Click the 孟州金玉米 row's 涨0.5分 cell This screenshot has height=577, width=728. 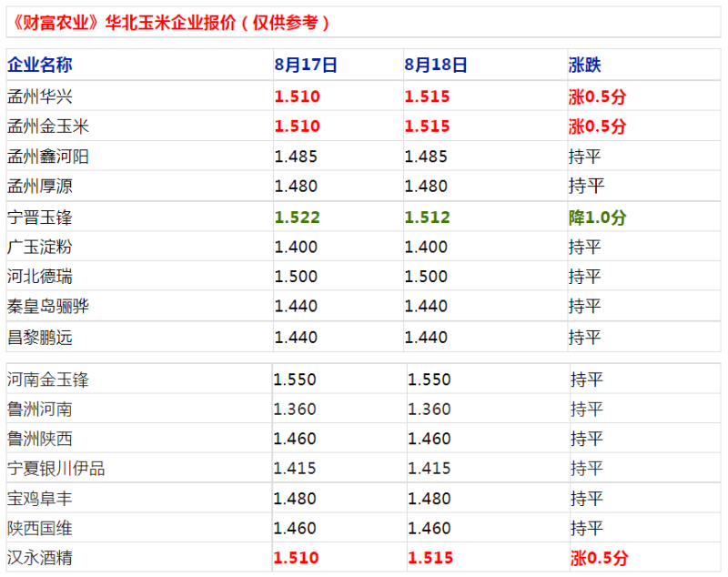(597, 127)
